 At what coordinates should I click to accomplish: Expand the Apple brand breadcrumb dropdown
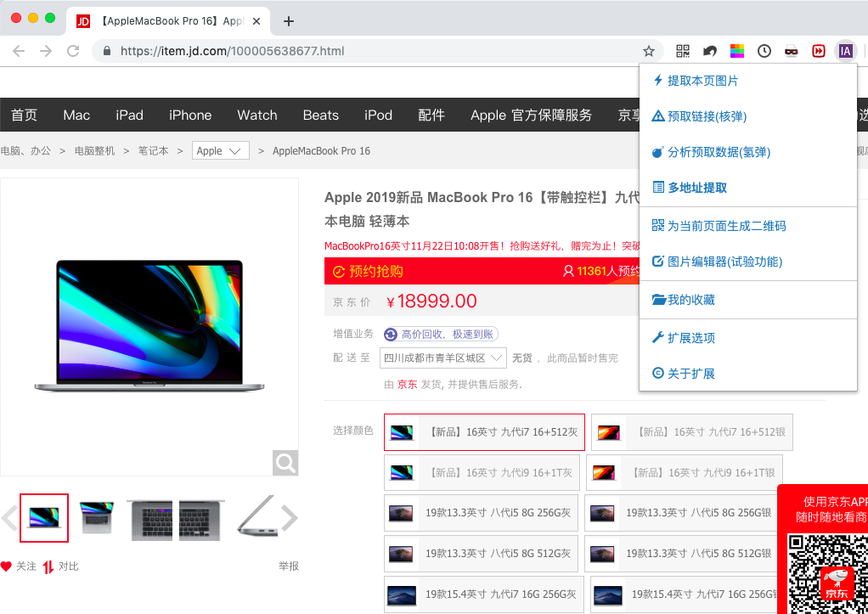(x=220, y=150)
